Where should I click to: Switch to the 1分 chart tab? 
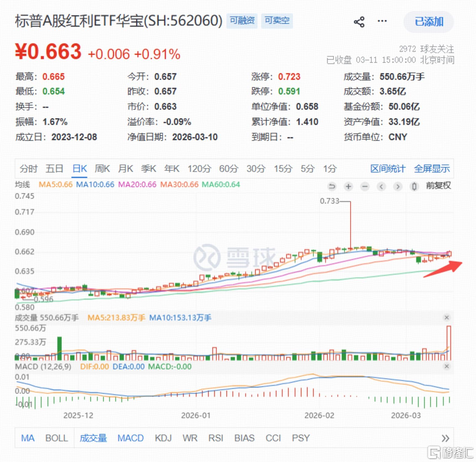(330, 169)
